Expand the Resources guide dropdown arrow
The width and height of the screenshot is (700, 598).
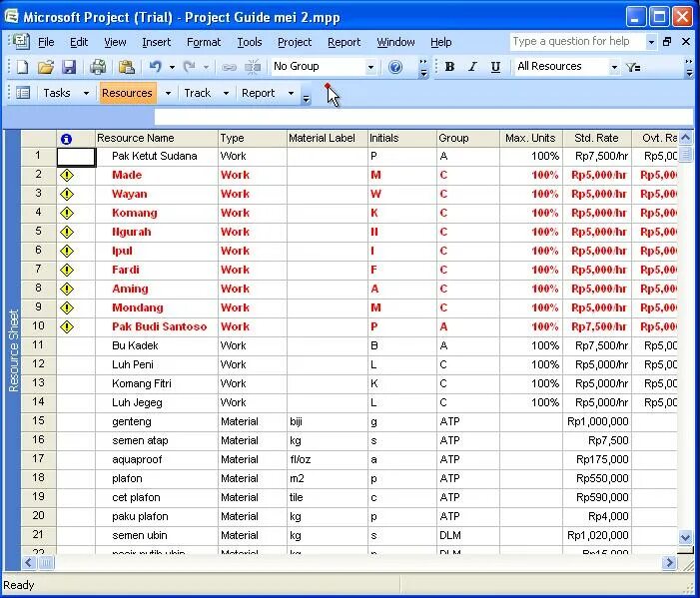[168, 93]
